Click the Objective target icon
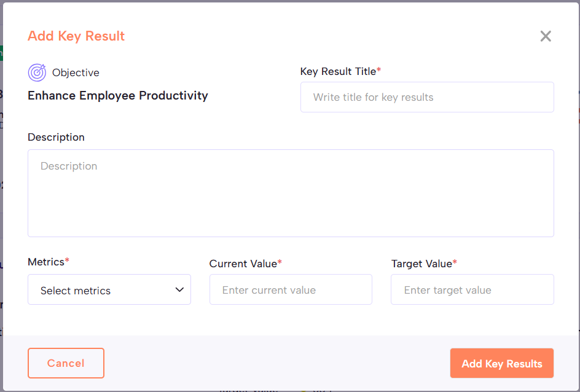 (37, 73)
